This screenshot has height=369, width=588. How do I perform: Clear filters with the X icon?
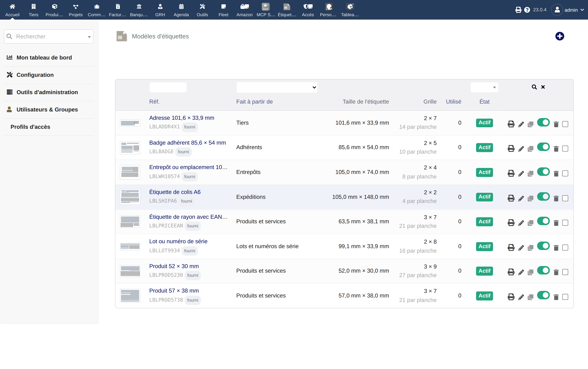543,87
